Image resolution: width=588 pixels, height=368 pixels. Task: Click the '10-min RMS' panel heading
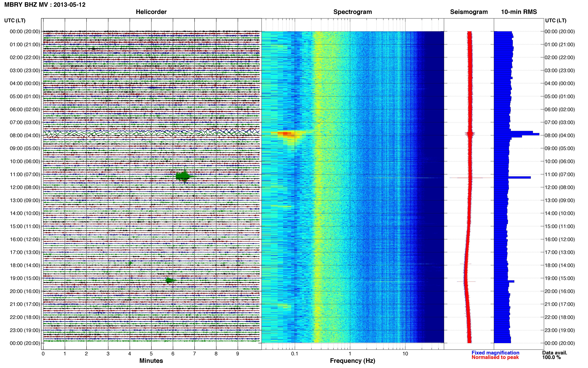519,12
